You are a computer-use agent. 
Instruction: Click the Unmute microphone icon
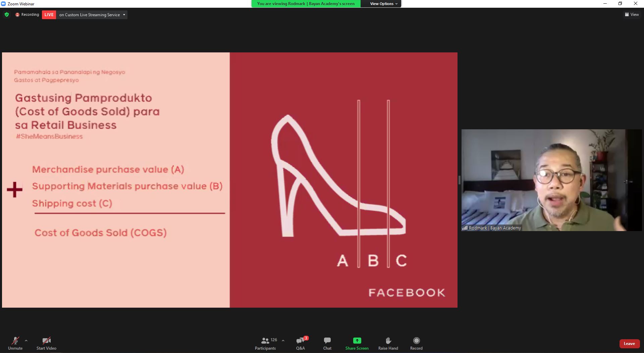(15, 341)
